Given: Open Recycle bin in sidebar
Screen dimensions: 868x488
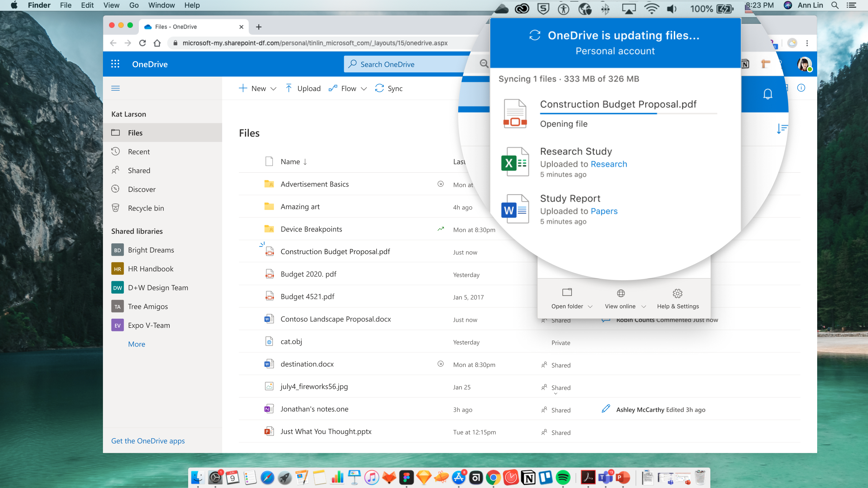Looking at the screenshot, I should [x=146, y=208].
